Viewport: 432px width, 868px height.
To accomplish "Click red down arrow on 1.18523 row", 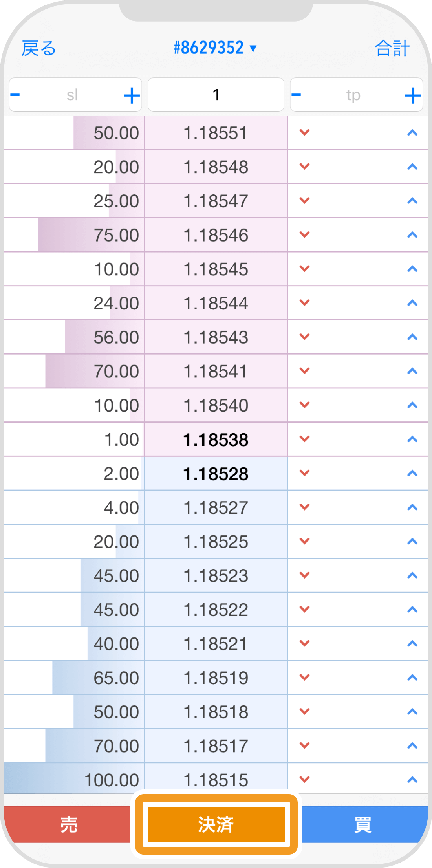I will (x=305, y=575).
